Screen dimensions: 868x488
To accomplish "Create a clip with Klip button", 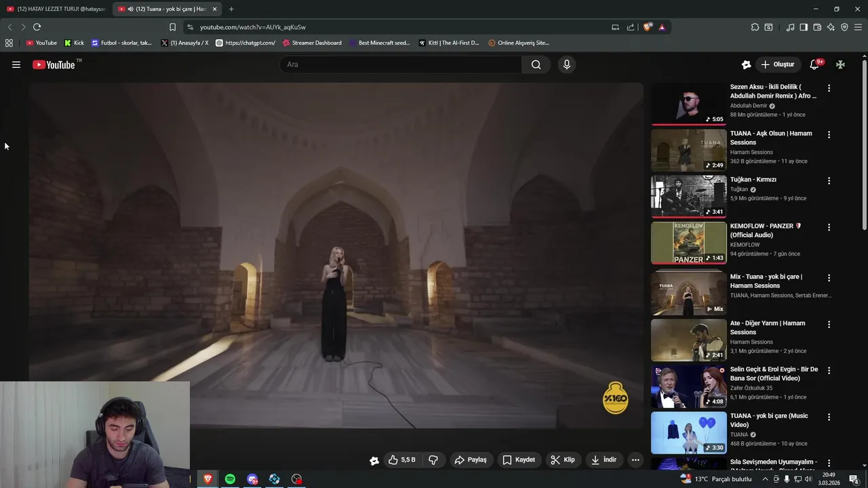I will [563, 460].
